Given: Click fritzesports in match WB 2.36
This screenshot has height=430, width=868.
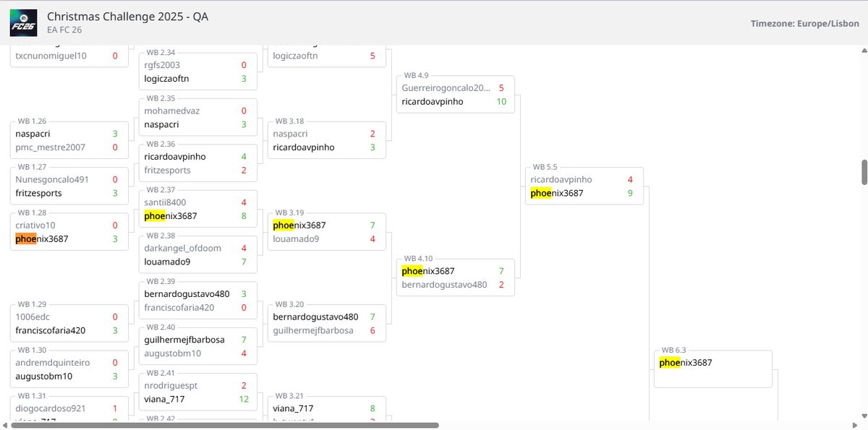Looking at the screenshot, I should [x=167, y=171].
